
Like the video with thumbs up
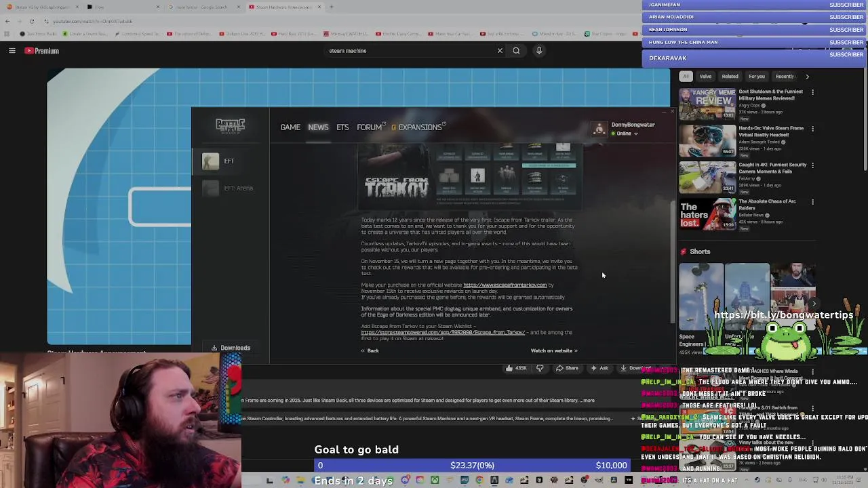pos(515,368)
